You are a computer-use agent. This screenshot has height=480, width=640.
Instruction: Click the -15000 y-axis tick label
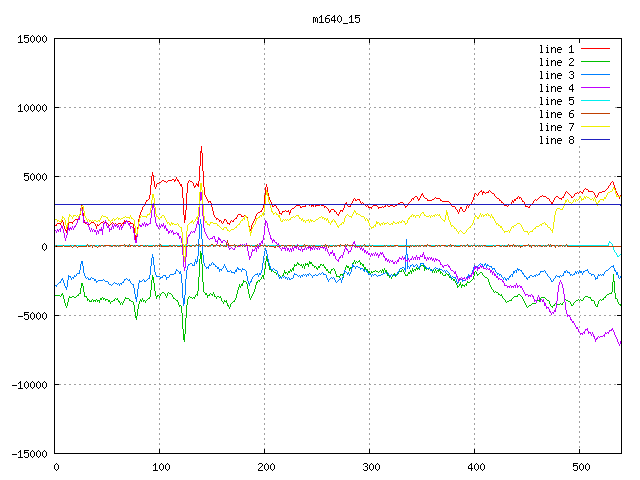28,454
